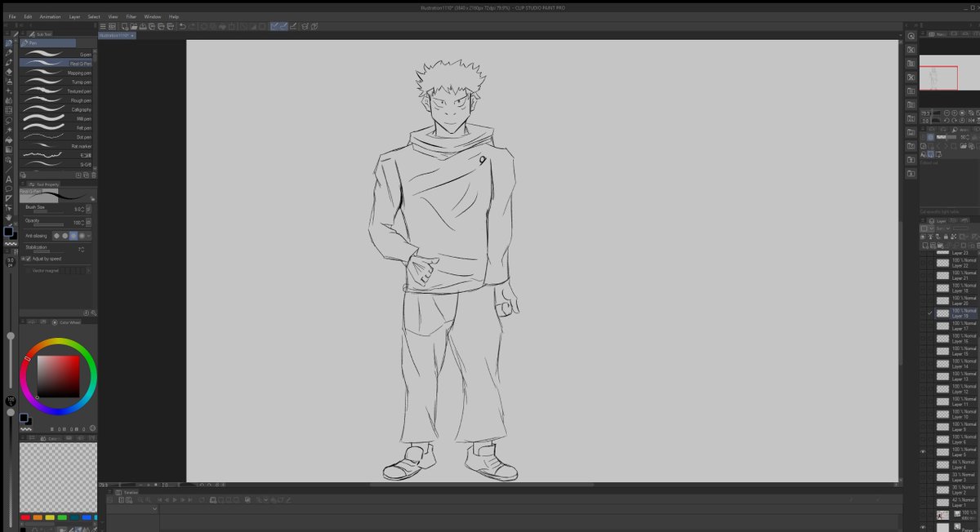This screenshot has height=532, width=980.
Task: Click the Undo arrow in the command bar
Action: point(182,26)
